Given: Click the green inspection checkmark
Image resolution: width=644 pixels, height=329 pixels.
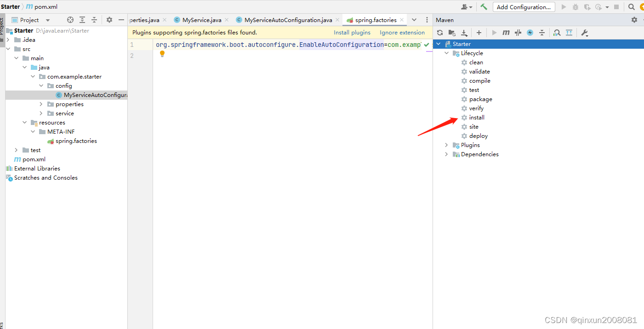Looking at the screenshot, I should pos(427,45).
